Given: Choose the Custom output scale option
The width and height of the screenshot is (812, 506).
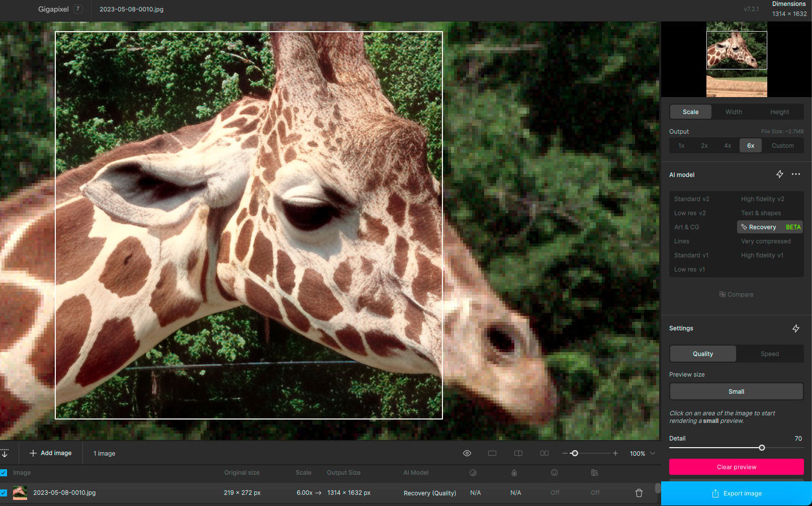Looking at the screenshot, I should pyautogui.click(x=782, y=146).
